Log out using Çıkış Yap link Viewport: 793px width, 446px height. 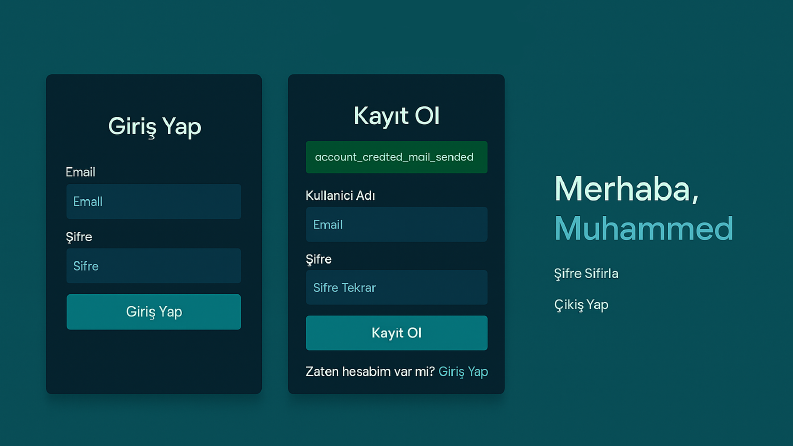[x=581, y=305]
